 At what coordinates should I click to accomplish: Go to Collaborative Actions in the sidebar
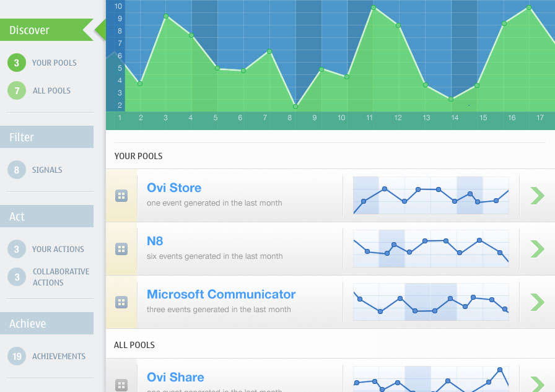61,277
